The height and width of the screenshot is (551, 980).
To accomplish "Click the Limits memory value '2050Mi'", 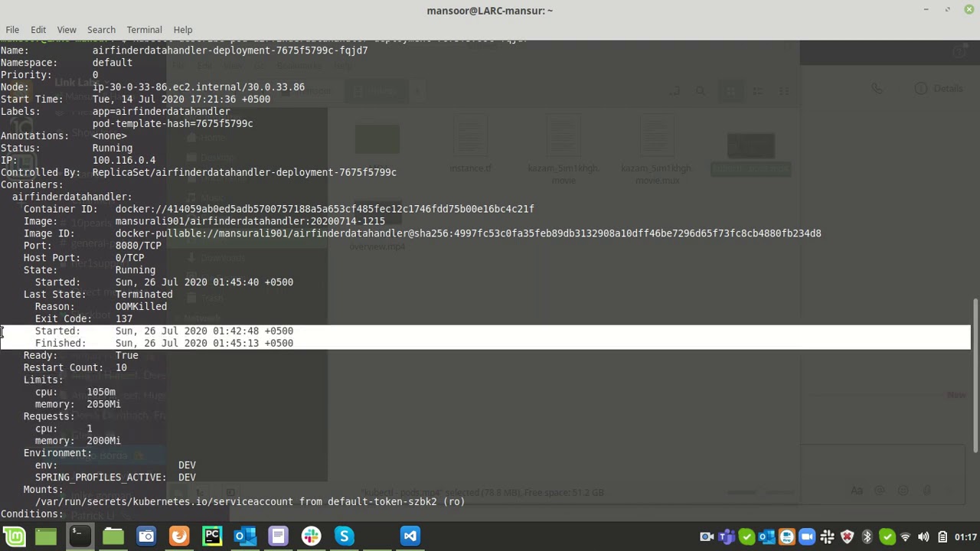I will (103, 405).
